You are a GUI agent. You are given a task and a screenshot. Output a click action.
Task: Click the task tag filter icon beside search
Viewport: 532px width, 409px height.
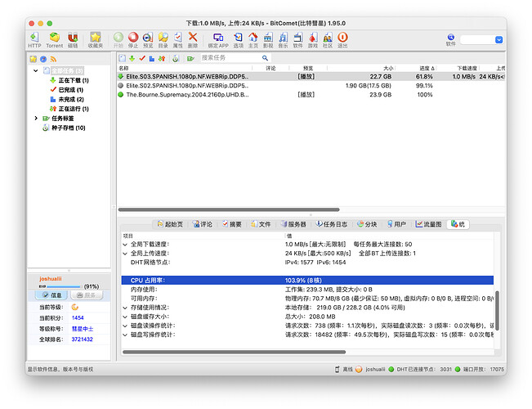[x=190, y=58]
